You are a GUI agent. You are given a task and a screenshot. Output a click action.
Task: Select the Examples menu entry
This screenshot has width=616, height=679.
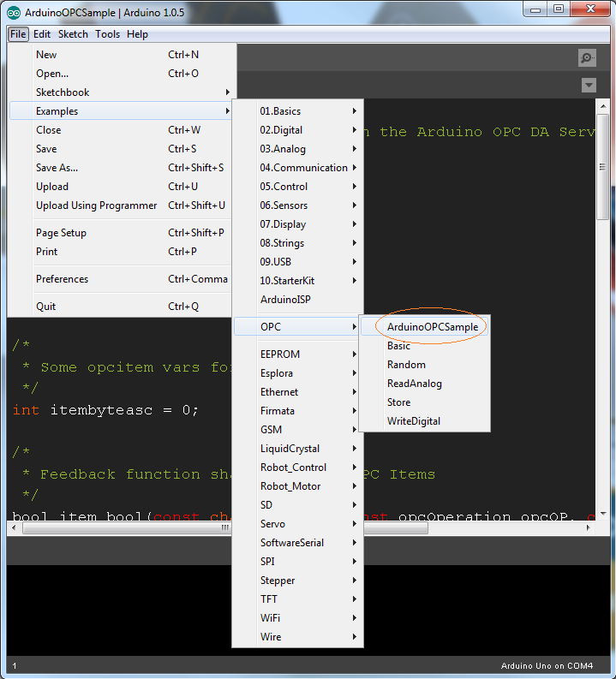(121, 111)
